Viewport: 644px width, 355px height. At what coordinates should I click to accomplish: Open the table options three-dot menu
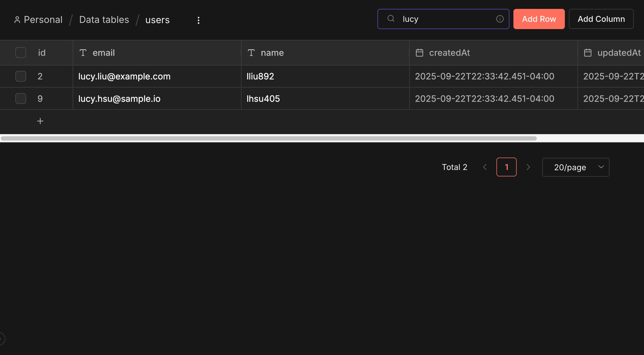(x=198, y=20)
